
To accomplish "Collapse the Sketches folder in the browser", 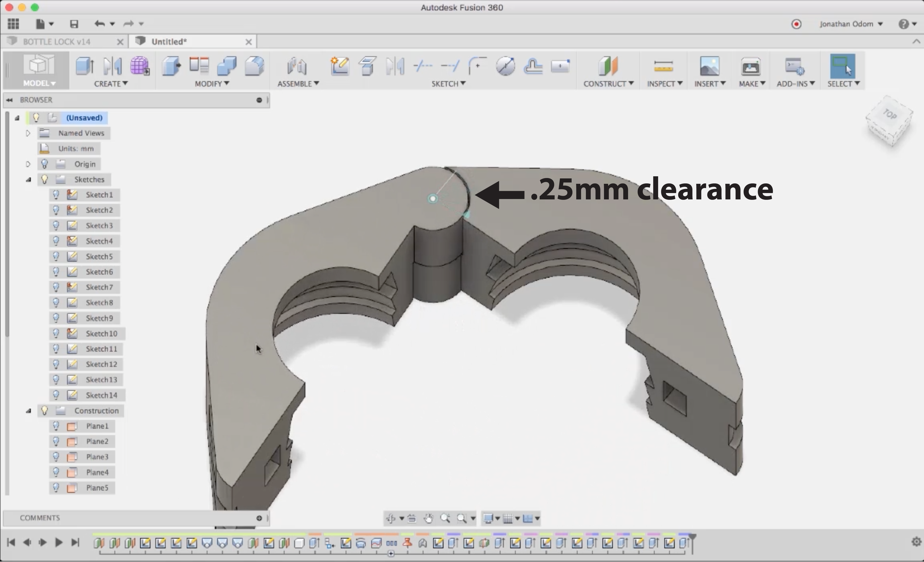I will click(28, 179).
